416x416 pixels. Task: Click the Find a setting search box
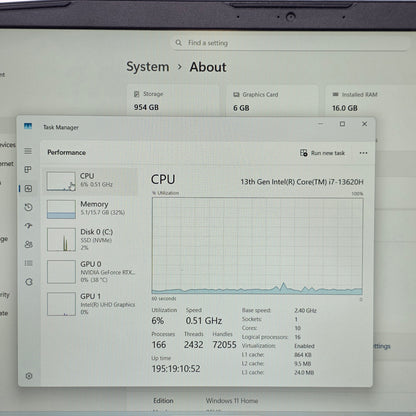click(290, 43)
